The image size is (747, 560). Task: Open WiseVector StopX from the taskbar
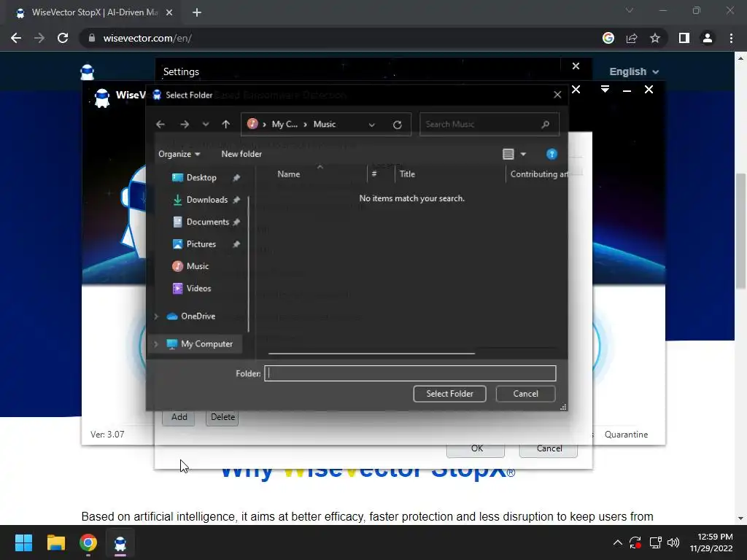pos(120,542)
